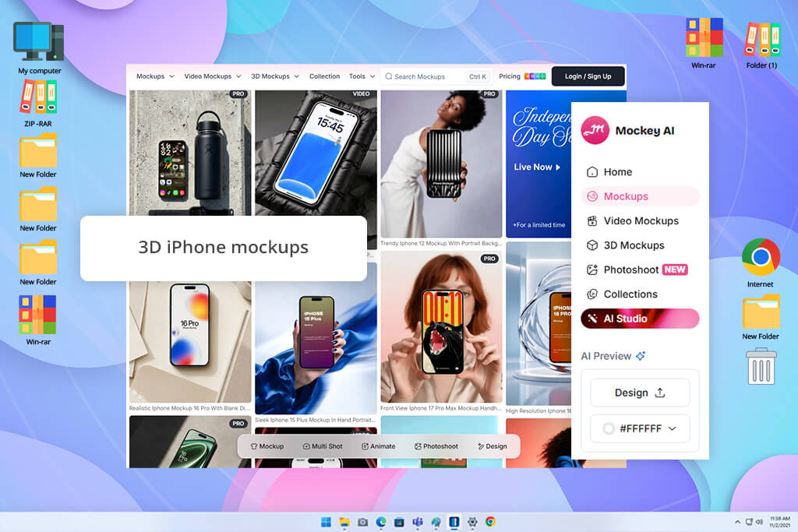Open the iPhone 16 Pro blank mockup thumbnail
The width and height of the screenshot is (798, 532).
pyautogui.click(x=190, y=342)
